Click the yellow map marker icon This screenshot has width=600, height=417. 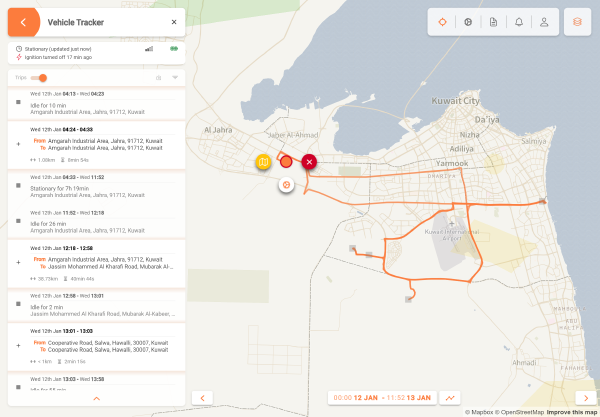(x=263, y=162)
